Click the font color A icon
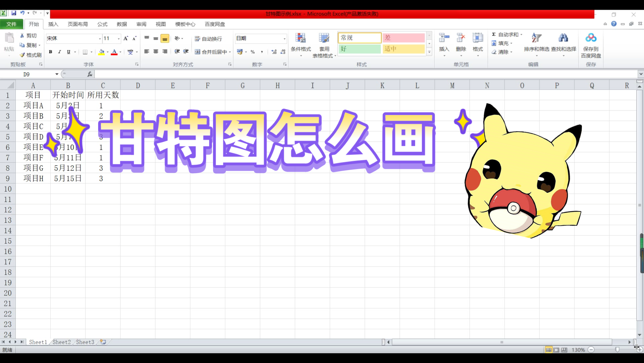The height and width of the screenshot is (363, 644). tap(114, 52)
